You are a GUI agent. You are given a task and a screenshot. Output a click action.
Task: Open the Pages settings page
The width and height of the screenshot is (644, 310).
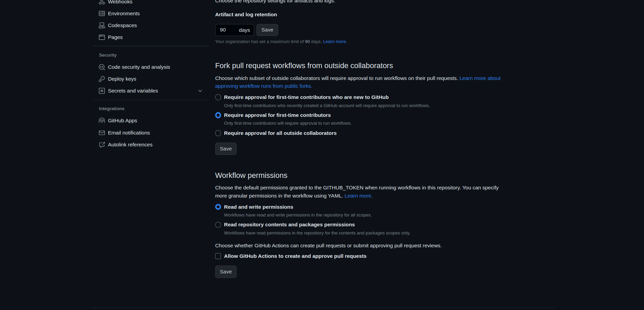click(x=115, y=37)
